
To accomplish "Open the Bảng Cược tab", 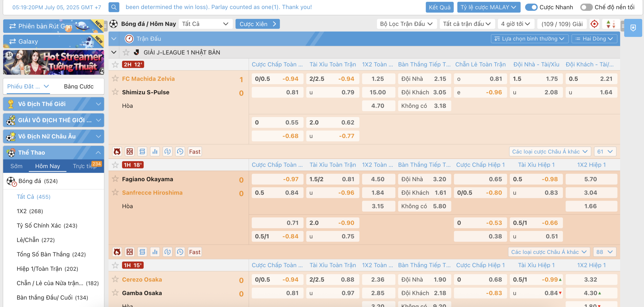I will pyautogui.click(x=78, y=86).
